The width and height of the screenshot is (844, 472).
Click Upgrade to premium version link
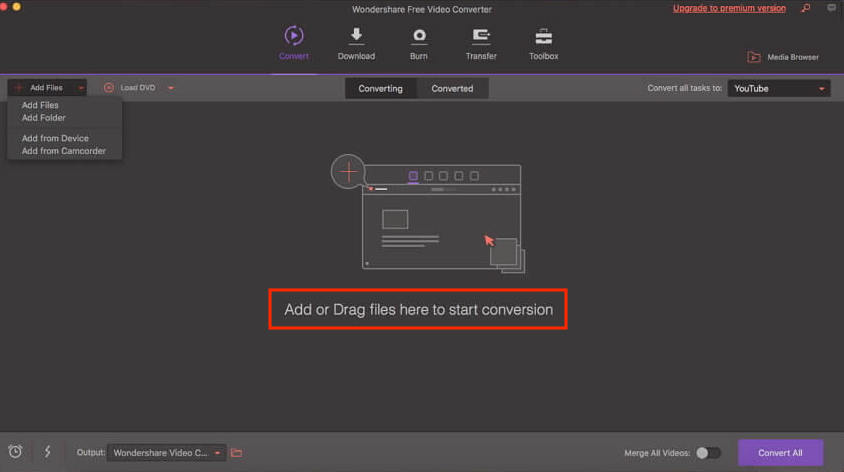click(729, 8)
